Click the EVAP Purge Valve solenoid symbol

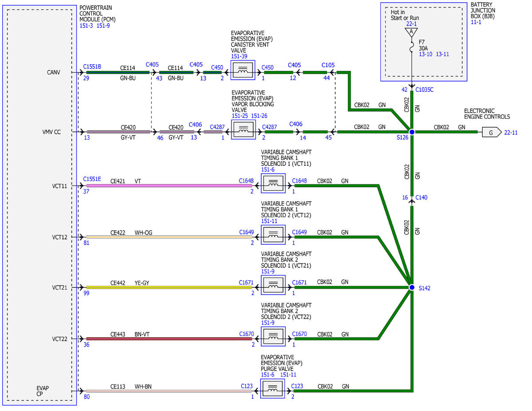pyautogui.click(x=273, y=389)
